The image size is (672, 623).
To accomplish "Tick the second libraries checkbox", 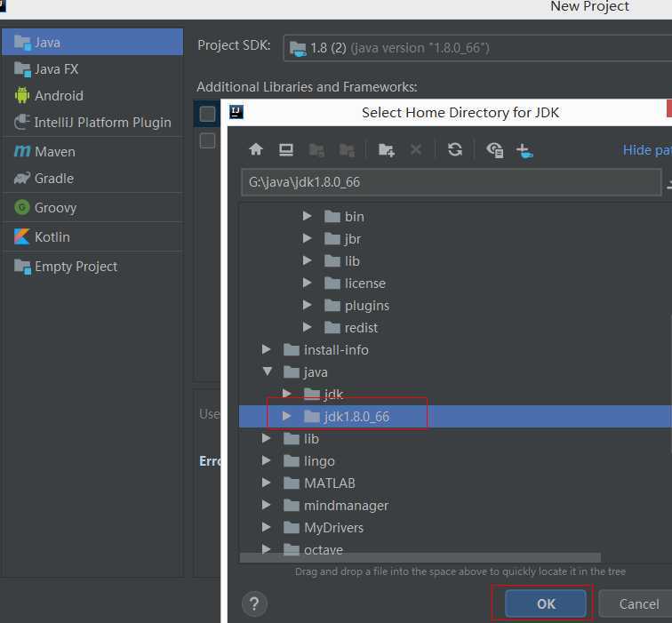I will pos(207,140).
